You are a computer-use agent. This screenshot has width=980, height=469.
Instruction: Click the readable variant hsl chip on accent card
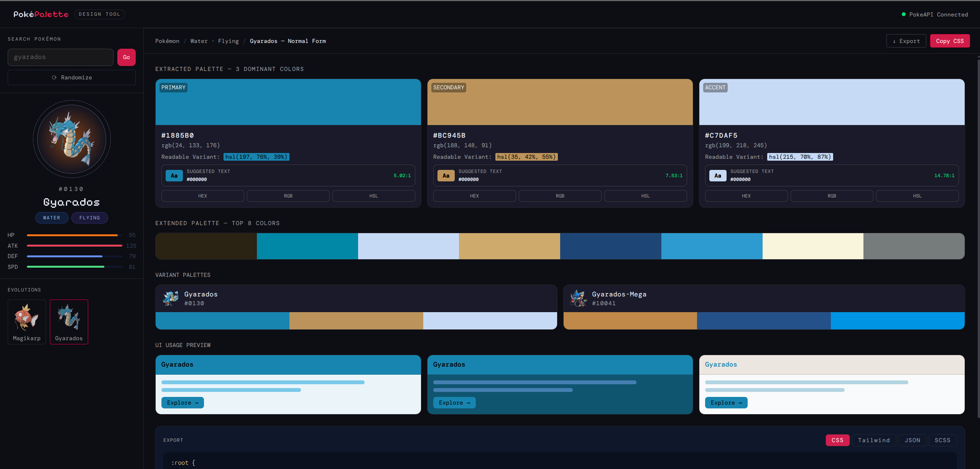[x=800, y=157]
